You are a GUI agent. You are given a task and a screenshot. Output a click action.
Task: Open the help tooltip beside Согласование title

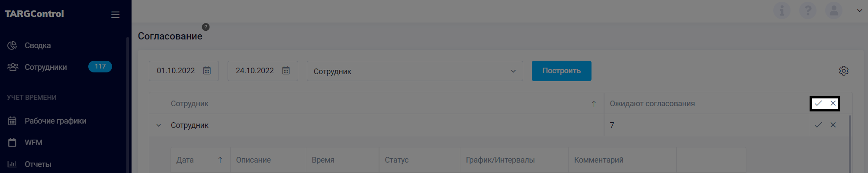(x=206, y=27)
